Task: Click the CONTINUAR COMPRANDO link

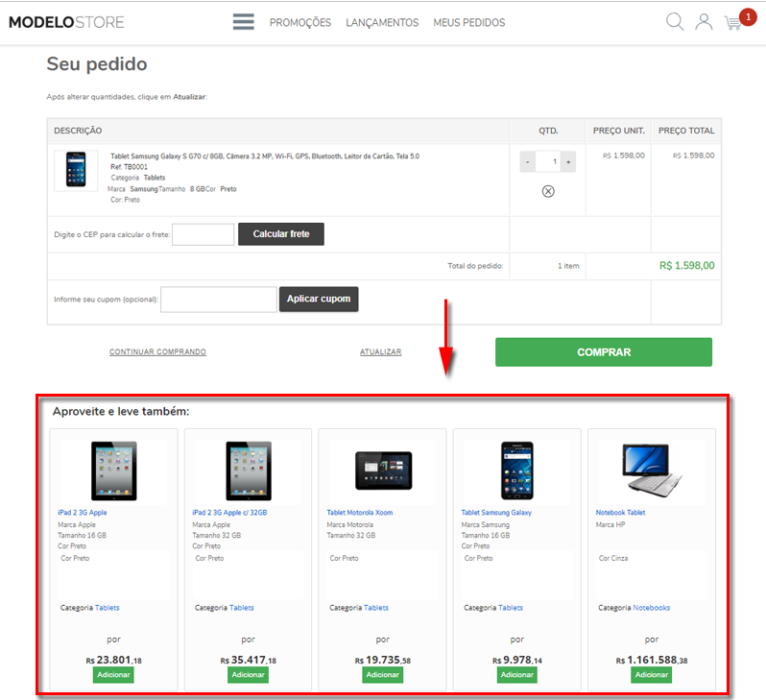Action: [x=157, y=351]
